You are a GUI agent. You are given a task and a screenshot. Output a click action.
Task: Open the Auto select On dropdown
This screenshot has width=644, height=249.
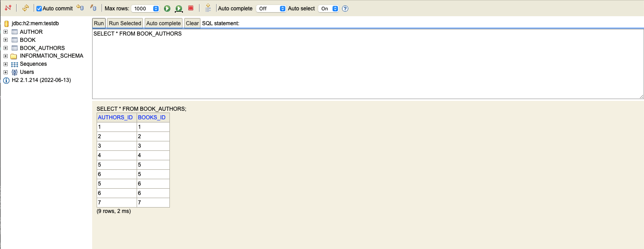[329, 9]
